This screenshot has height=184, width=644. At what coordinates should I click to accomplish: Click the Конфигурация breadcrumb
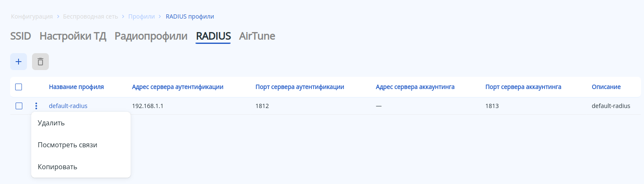point(32,16)
